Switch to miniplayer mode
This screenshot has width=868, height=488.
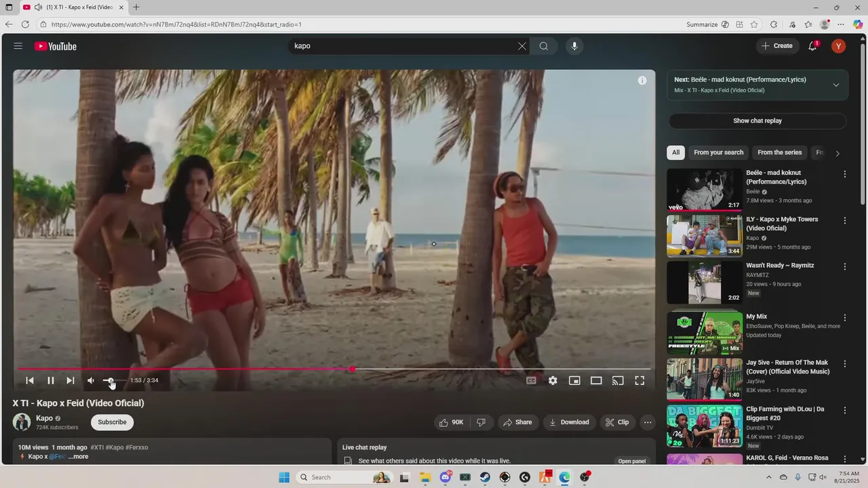[574, 380]
